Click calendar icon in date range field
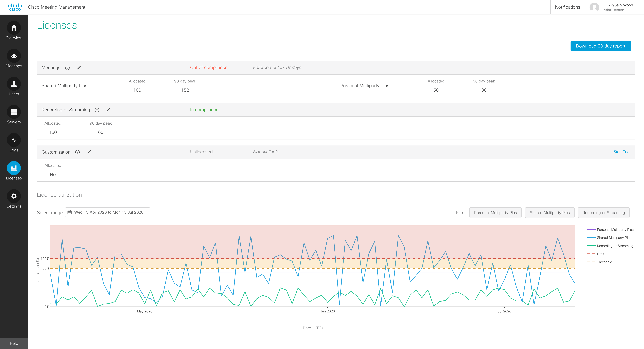The image size is (644, 349). [70, 212]
